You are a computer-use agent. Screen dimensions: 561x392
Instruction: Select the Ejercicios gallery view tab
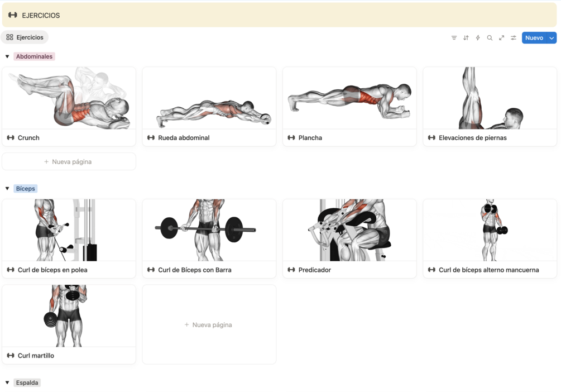click(25, 37)
